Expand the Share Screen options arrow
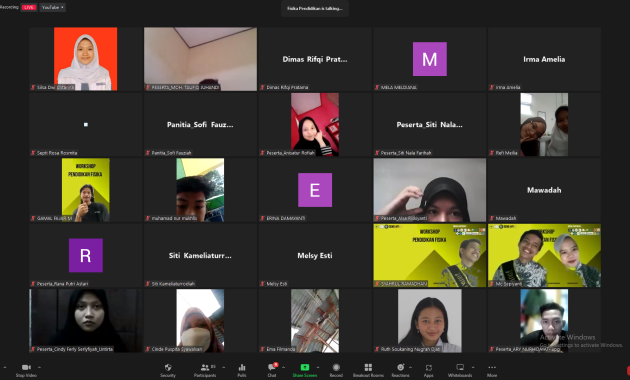630x380 pixels. (x=318, y=367)
